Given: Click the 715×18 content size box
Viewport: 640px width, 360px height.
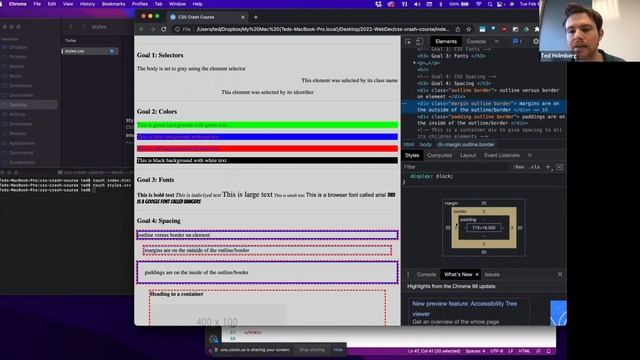Looking at the screenshot, I should pyautogui.click(x=484, y=228).
